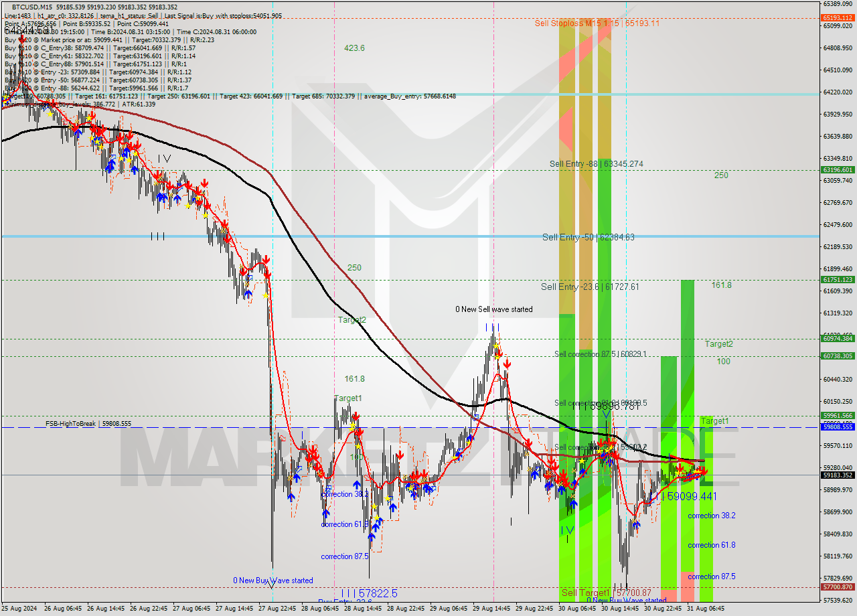Click the 58409.830 price axis value

click(838, 534)
